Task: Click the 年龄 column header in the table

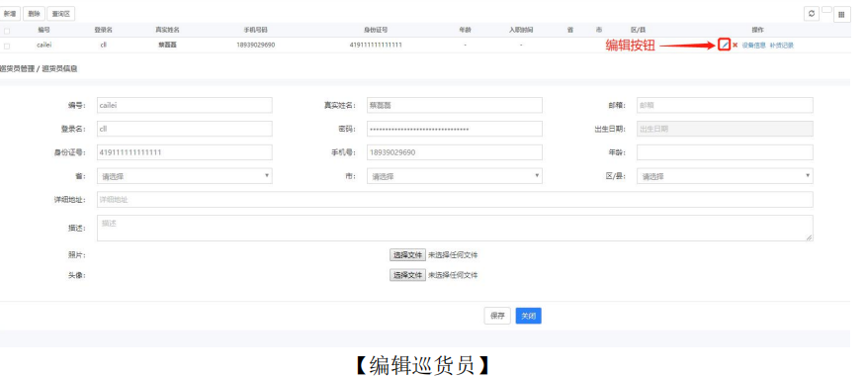Action: point(465,30)
